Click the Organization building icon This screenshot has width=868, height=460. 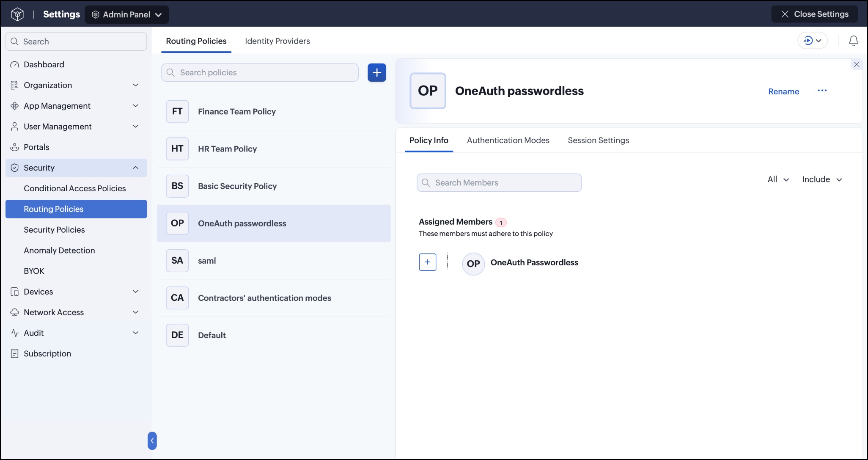click(14, 85)
